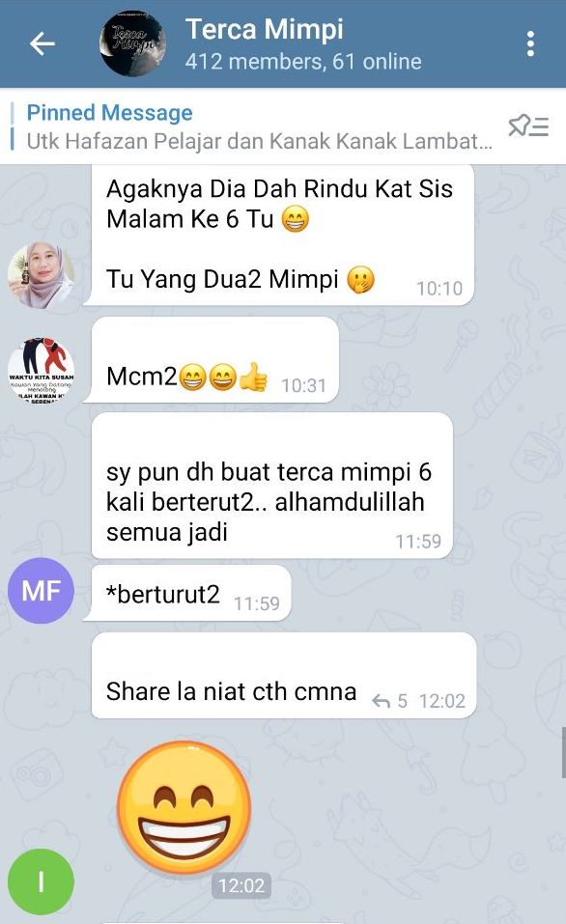Viewport: 566px width, 924px height.
Task: Tap the large grinning emoji sticker
Action: [184, 808]
